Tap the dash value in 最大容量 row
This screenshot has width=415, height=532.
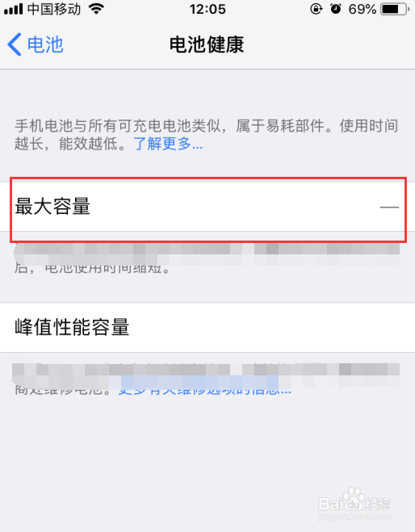389,207
